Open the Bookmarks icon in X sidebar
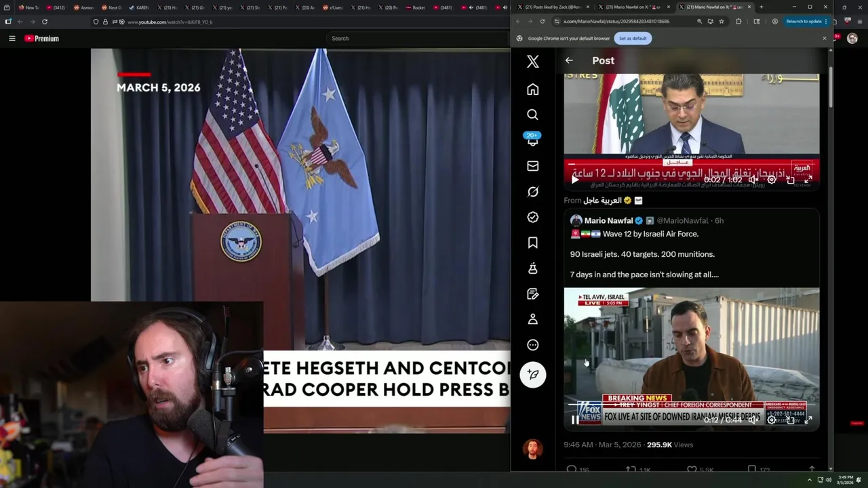Screen dimensions: 868x488 pos(533,243)
